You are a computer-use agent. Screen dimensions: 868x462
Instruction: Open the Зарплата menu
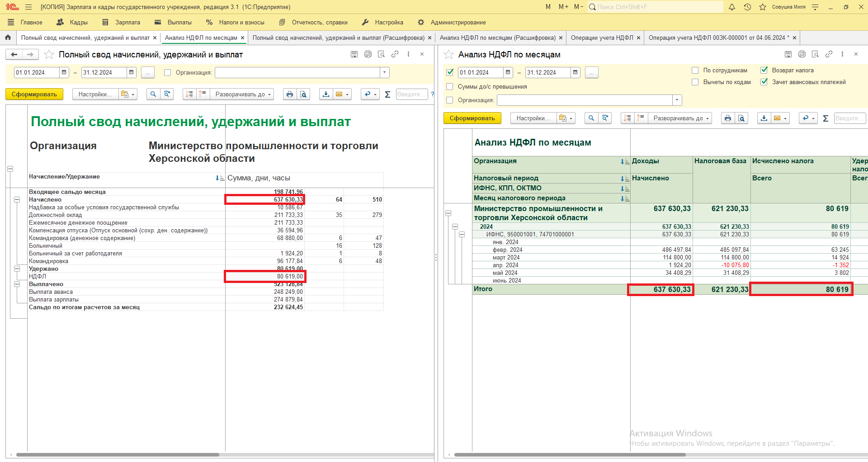coord(121,22)
